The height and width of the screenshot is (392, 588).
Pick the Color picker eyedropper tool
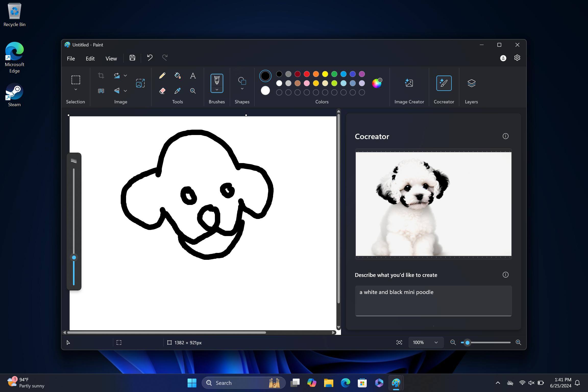[x=177, y=91]
